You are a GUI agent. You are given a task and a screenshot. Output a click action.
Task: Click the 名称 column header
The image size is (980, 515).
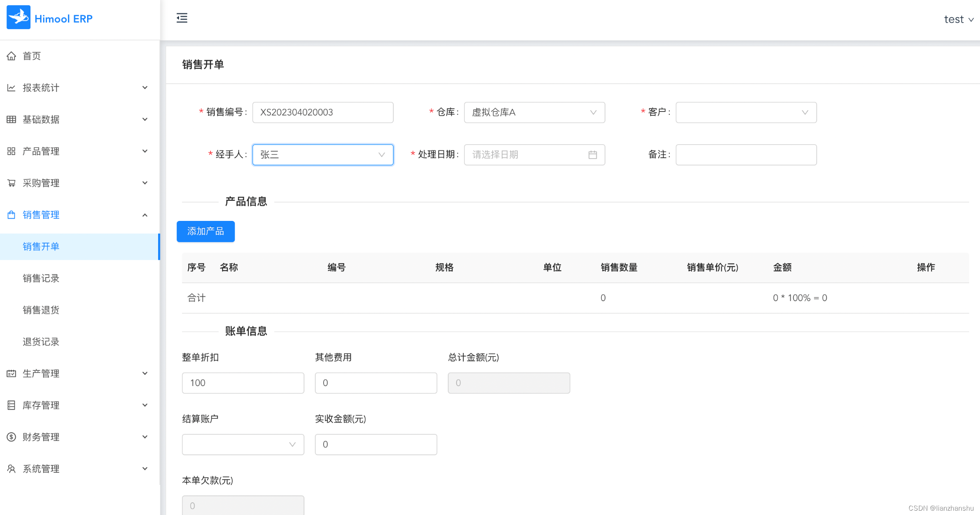(x=229, y=268)
